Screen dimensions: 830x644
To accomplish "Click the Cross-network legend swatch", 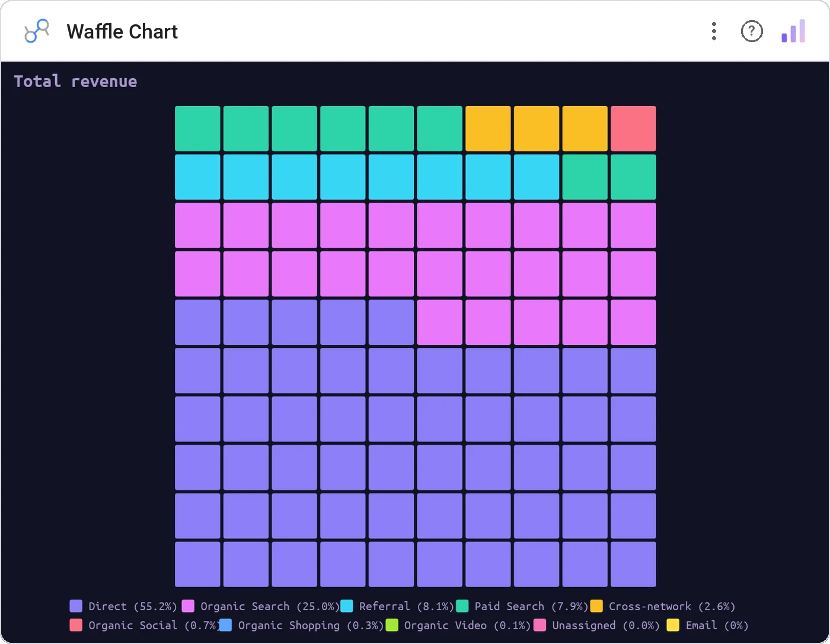I will click(x=596, y=606).
